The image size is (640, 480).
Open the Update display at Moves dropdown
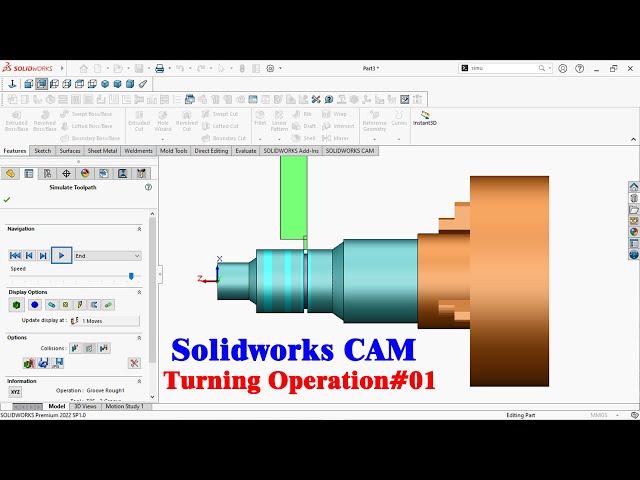point(105,321)
